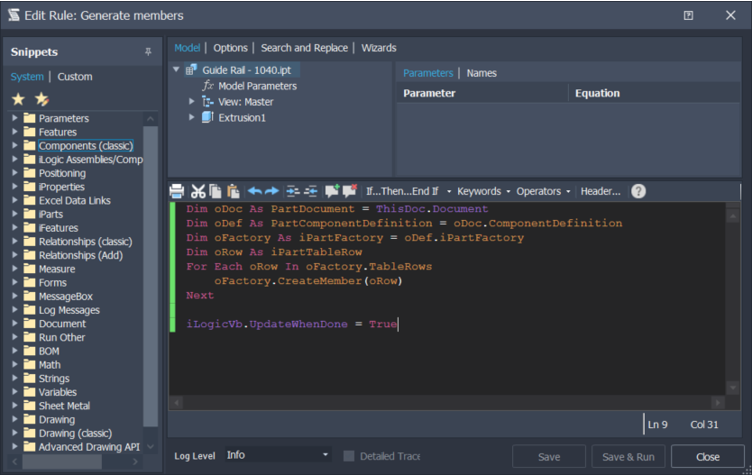Select the System snippets tab
Screen dimensions: 753x476
[x=27, y=76]
